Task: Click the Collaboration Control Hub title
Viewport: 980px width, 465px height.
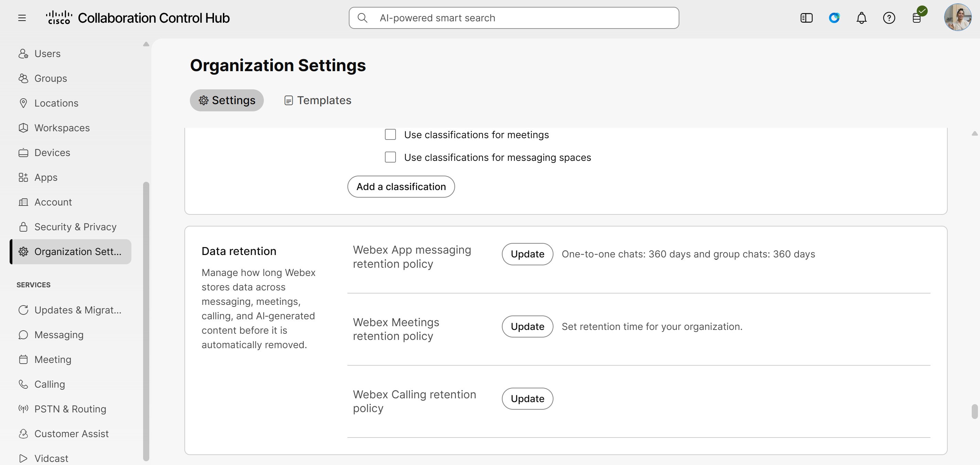Action: [x=154, y=18]
